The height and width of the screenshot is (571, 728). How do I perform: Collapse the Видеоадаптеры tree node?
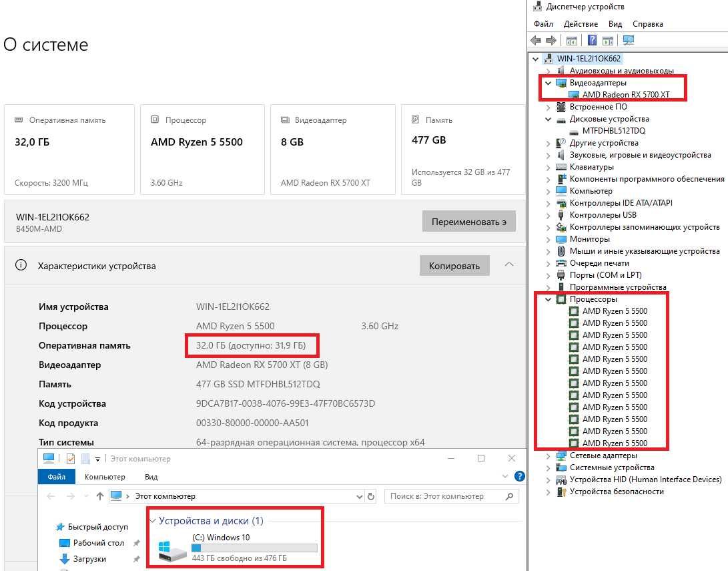tap(549, 83)
